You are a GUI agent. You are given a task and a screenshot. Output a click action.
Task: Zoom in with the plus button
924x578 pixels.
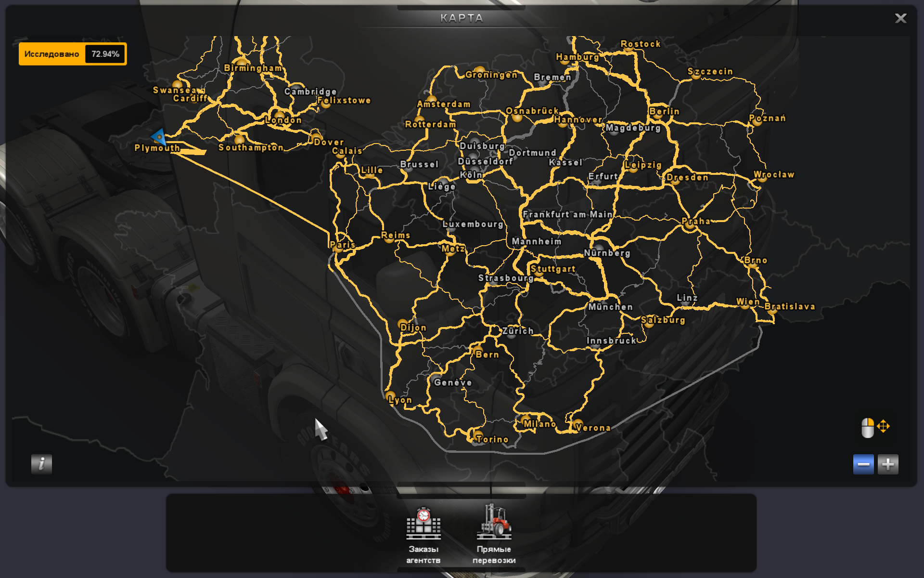pos(888,464)
